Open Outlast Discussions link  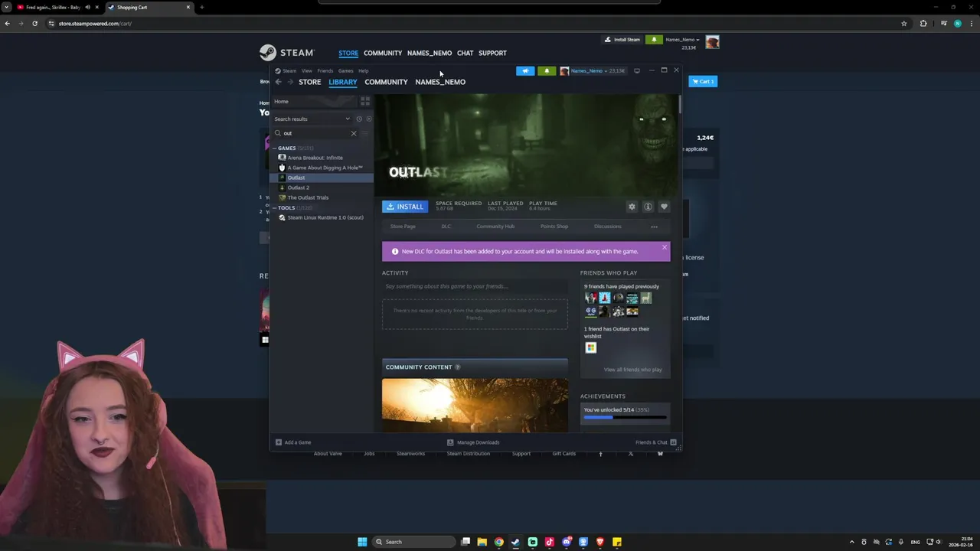(607, 227)
